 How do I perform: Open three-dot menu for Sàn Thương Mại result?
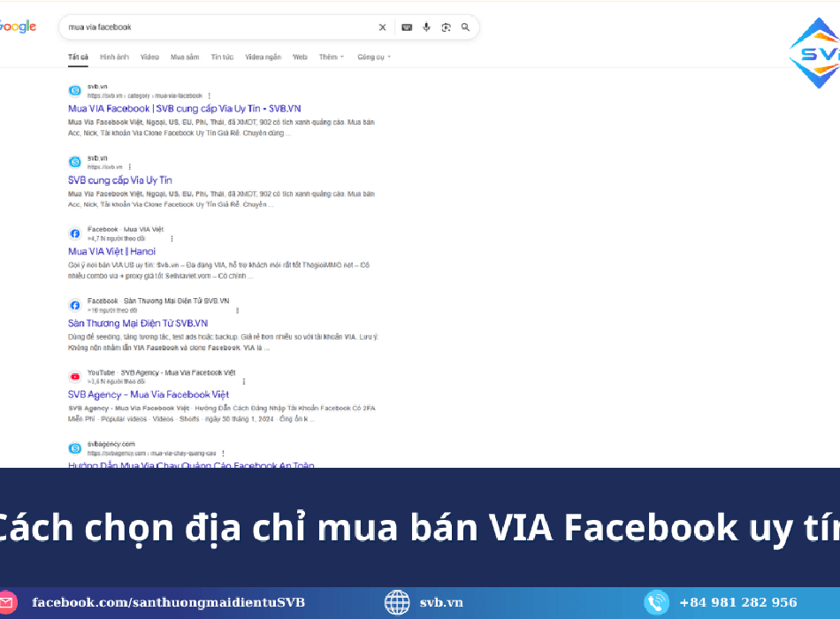[x=237, y=310]
